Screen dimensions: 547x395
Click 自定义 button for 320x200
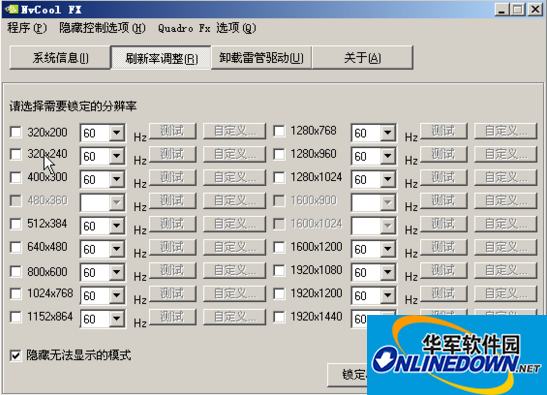pos(234,131)
